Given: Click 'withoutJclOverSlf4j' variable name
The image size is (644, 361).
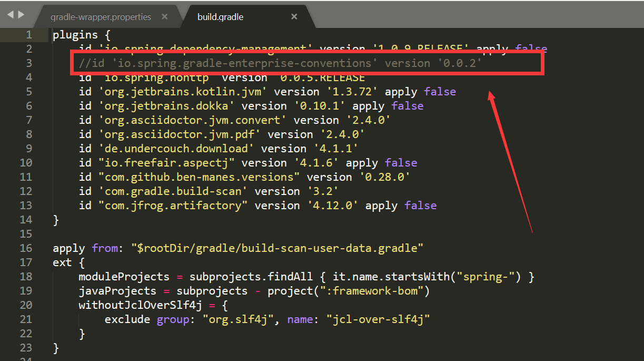Looking at the screenshot, I should coord(141,305).
